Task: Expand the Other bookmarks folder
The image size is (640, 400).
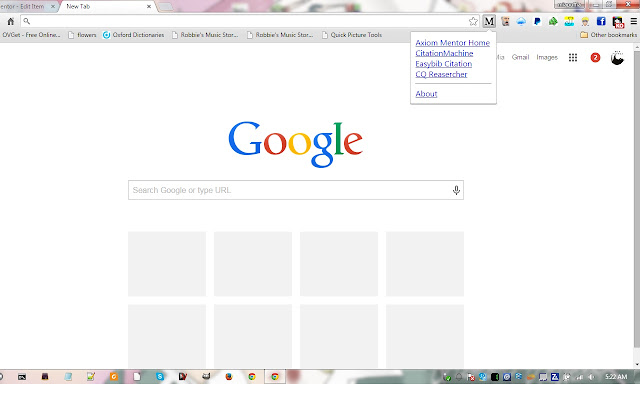Action: [x=609, y=35]
